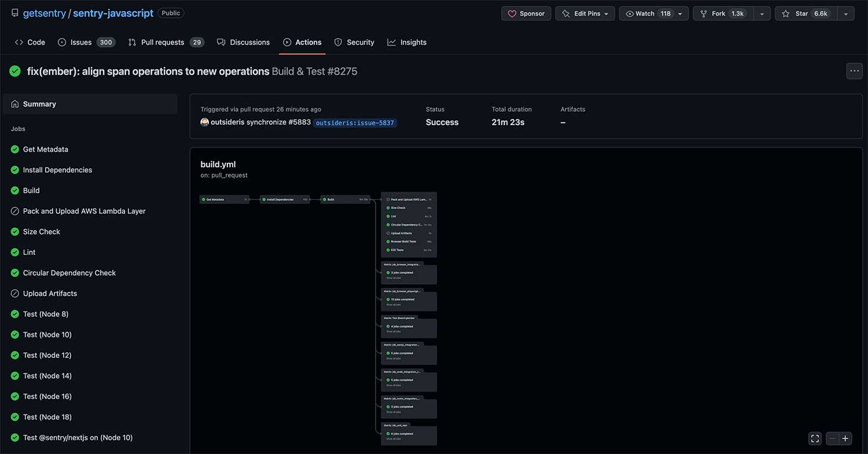Click the fullscreen icon in the workflow graph
The image size is (868, 454).
(815, 438)
